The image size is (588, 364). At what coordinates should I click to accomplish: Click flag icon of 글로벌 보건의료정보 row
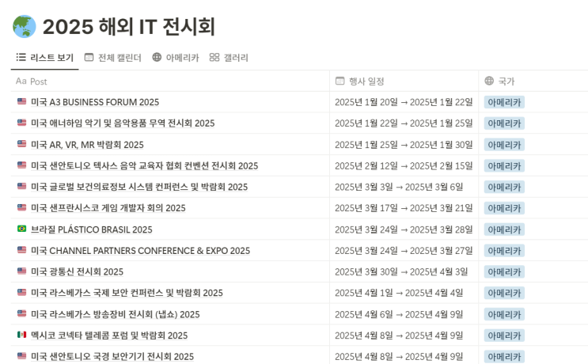click(x=21, y=186)
